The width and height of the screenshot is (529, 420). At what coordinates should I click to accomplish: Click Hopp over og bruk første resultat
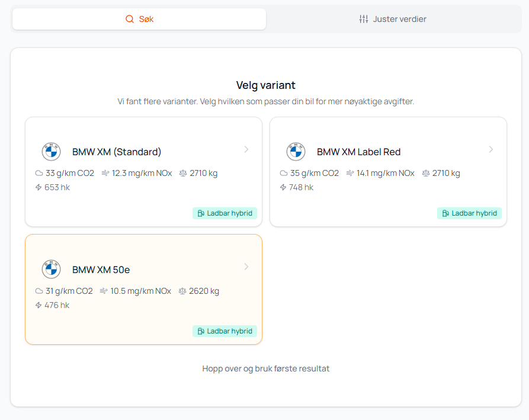click(265, 368)
